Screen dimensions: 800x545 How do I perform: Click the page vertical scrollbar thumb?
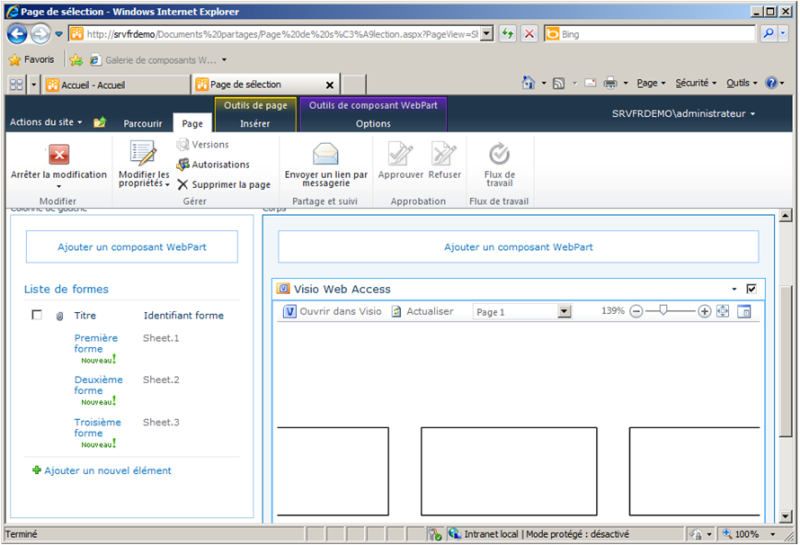[785, 362]
